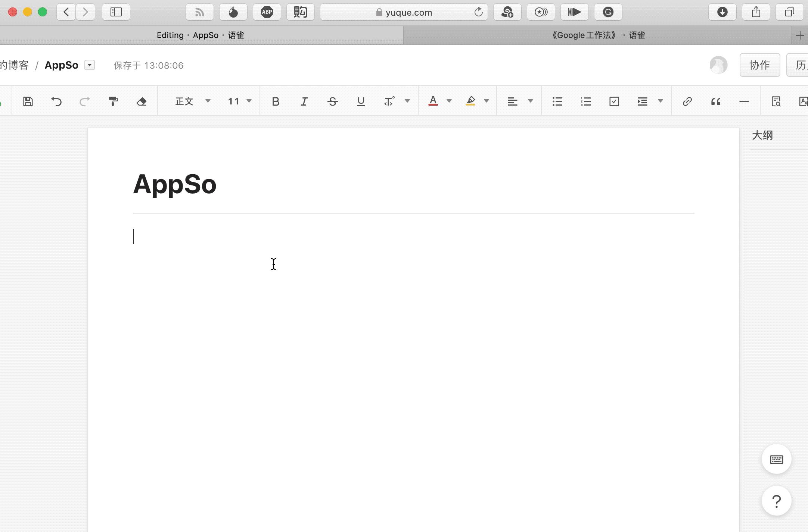
Task: Click the 协作 collaborate button
Action: [x=759, y=65]
